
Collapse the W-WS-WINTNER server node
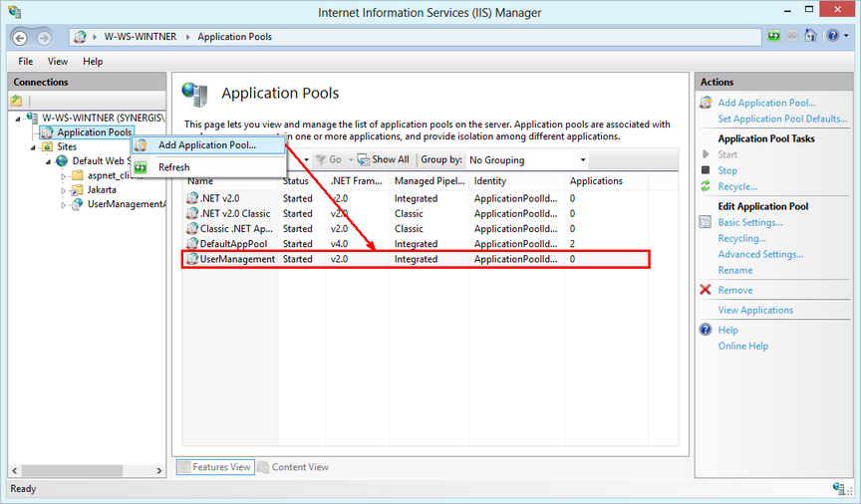click(18, 119)
